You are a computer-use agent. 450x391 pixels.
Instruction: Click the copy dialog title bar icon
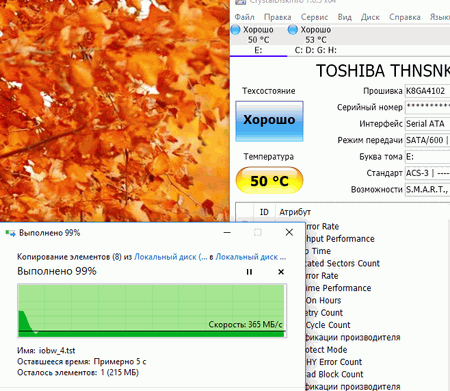coord(11,233)
